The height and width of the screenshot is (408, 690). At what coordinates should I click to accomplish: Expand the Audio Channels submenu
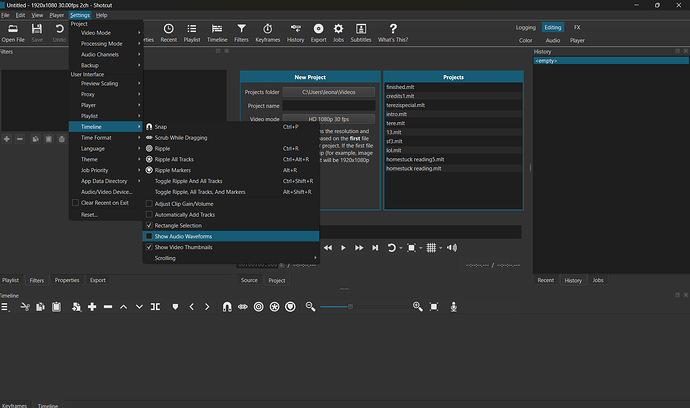click(x=106, y=55)
